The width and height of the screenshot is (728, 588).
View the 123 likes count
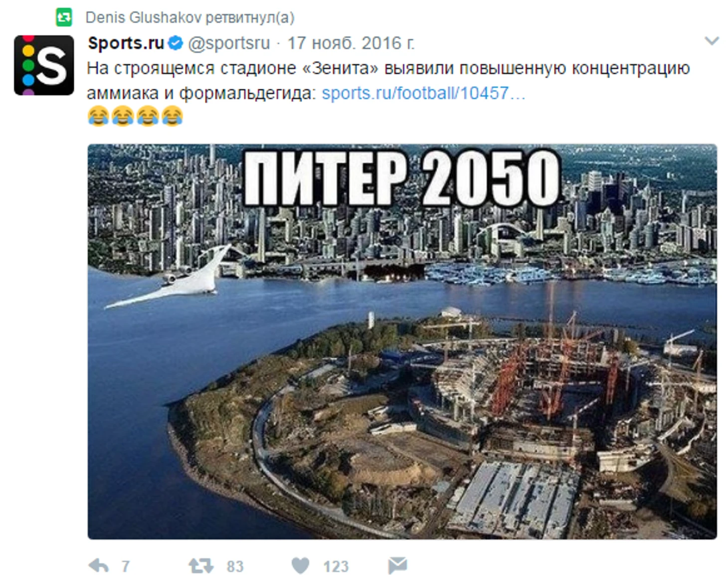(x=336, y=566)
